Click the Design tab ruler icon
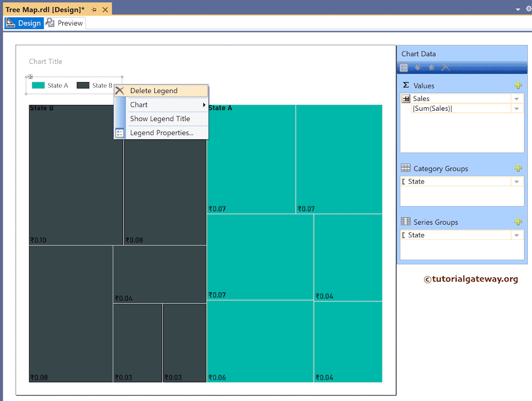This screenshot has height=401, width=532. (10, 23)
